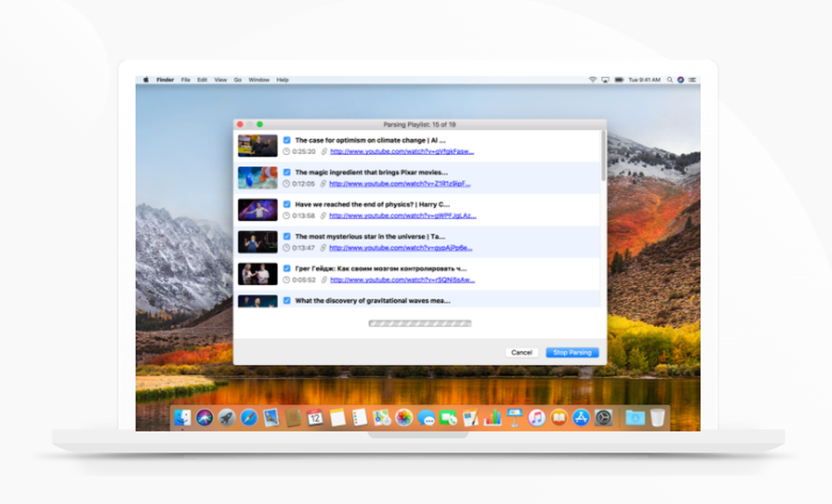Screen dimensions: 832x504
Task: Open Messages speech bubble in dock
Action: pyautogui.click(x=427, y=418)
